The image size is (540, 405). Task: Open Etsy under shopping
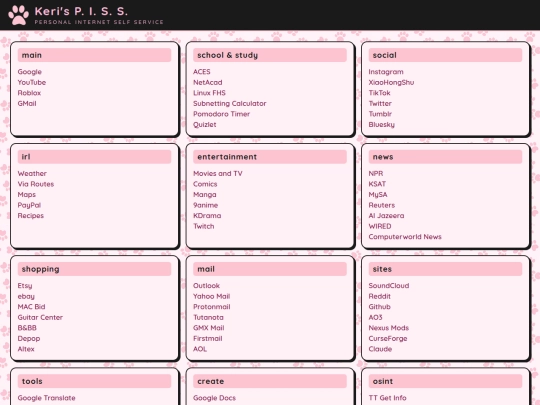click(25, 286)
